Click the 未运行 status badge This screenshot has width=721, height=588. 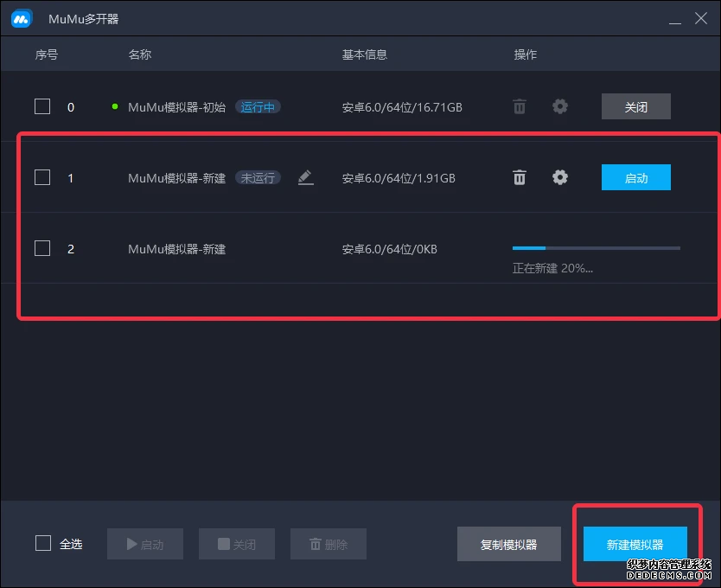click(x=258, y=178)
